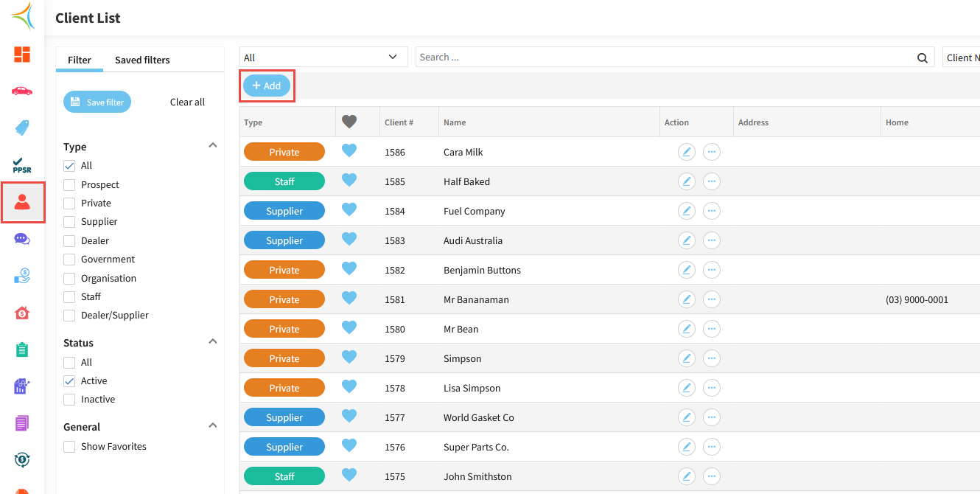Image resolution: width=980 pixels, height=494 pixels.
Task: Select the Filter tab
Action: 80,60
